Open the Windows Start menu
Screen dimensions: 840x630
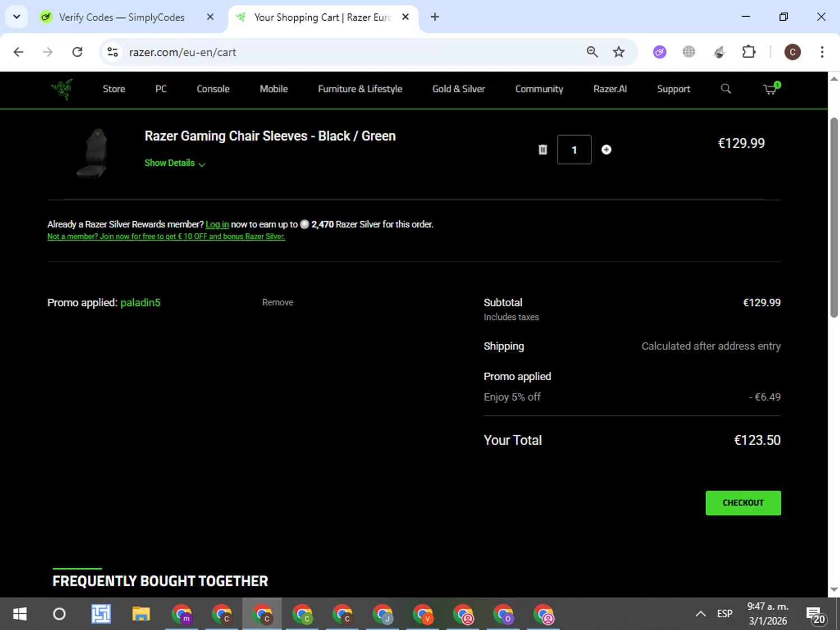[20, 614]
